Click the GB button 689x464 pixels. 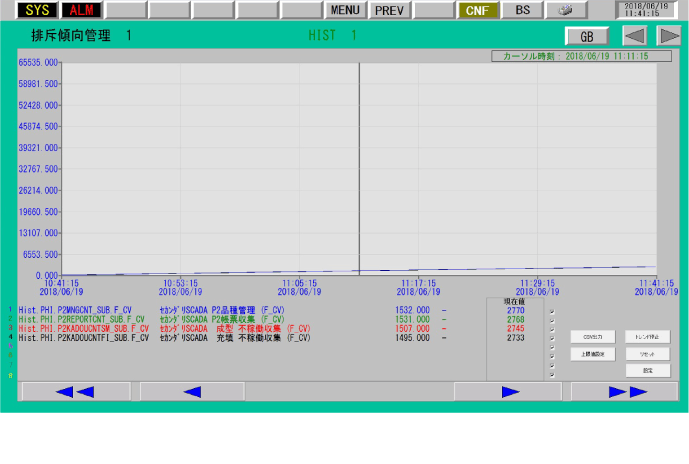coord(587,36)
